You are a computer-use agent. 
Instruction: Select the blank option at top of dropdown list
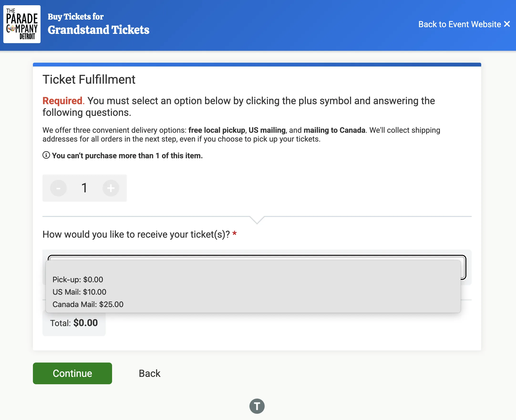click(x=253, y=267)
